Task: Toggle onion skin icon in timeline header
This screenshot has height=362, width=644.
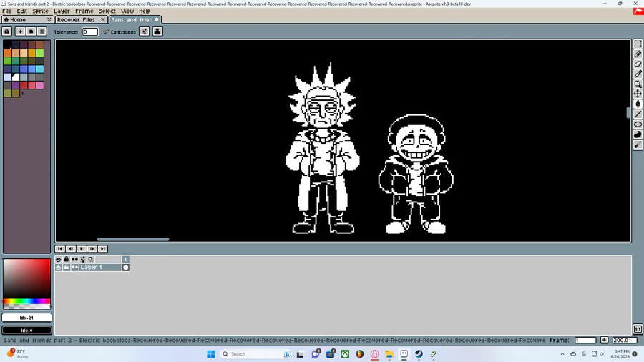Action: point(83,260)
